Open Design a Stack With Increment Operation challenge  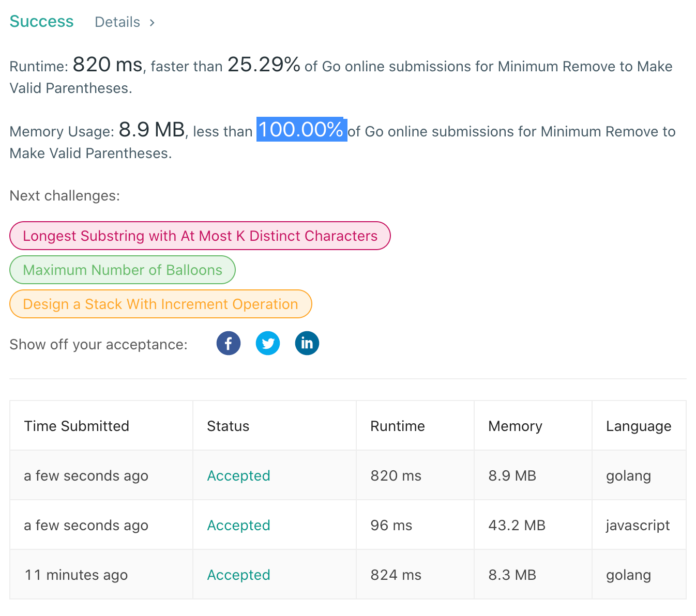tap(160, 304)
